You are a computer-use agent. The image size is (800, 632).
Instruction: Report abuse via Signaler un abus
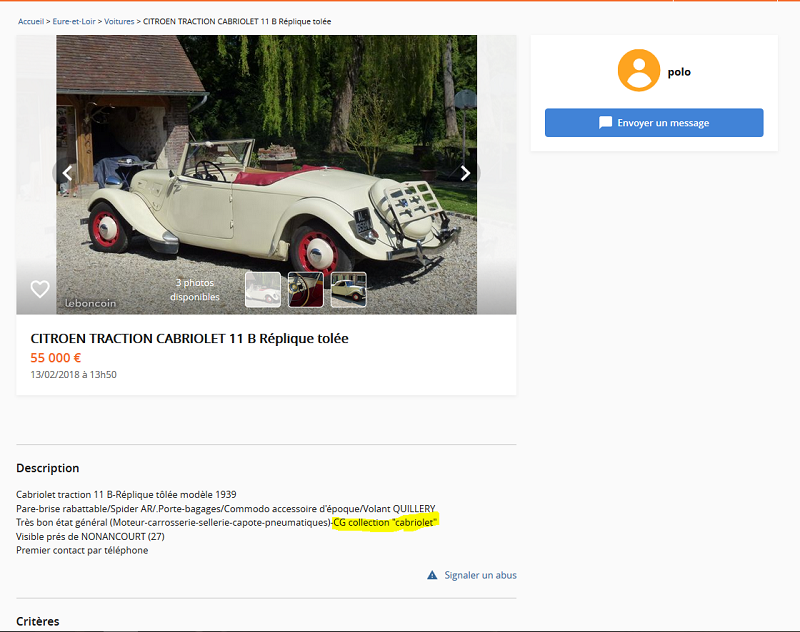[480, 575]
